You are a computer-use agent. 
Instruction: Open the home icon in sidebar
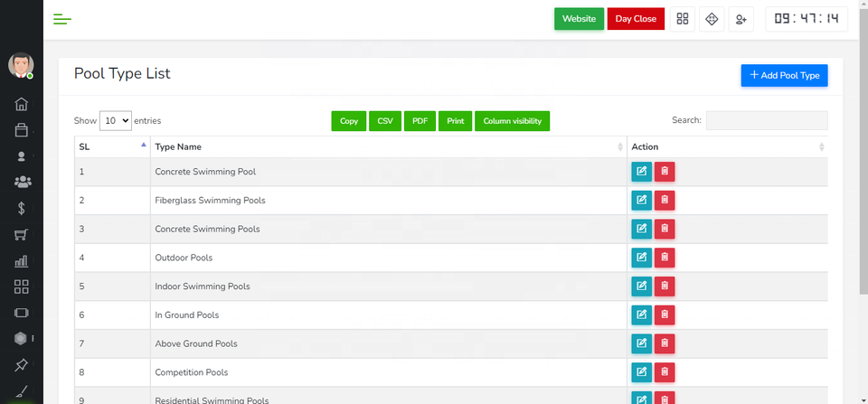pos(22,104)
